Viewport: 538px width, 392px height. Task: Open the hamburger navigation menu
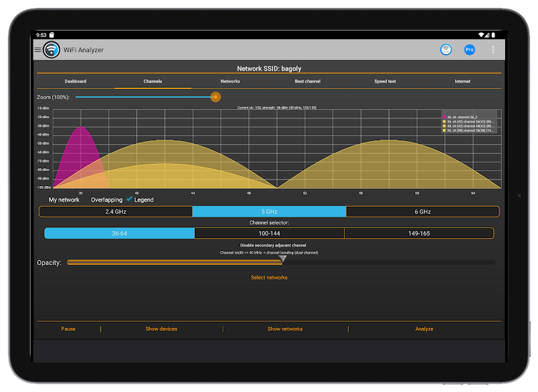click(38, 49)
